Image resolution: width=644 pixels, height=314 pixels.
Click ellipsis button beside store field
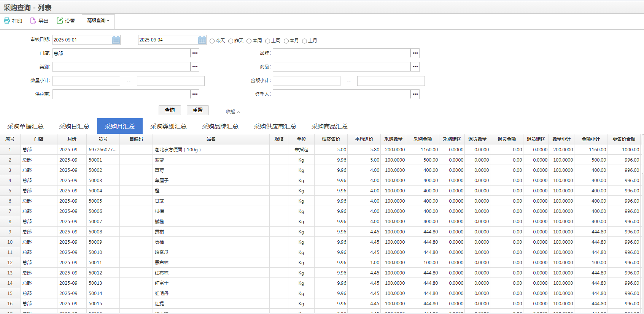(195, 53)
